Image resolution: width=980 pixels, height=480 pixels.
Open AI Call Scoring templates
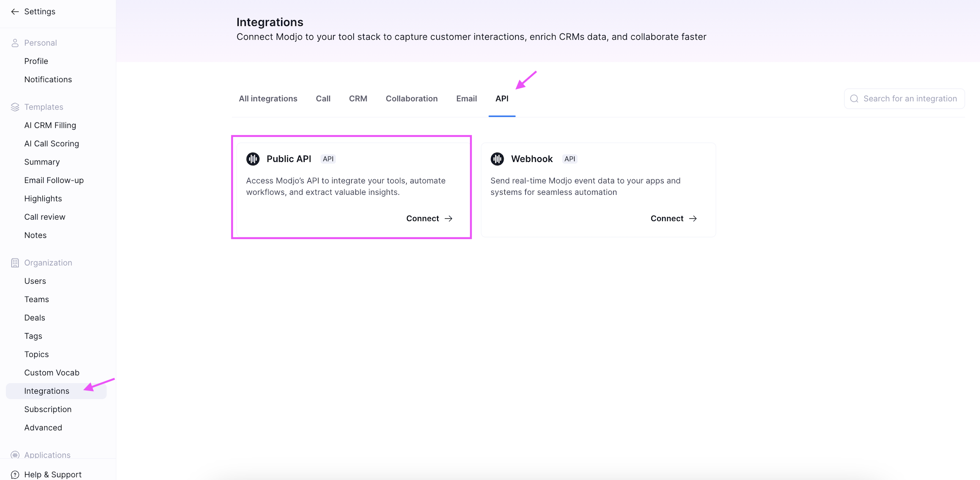52,144
